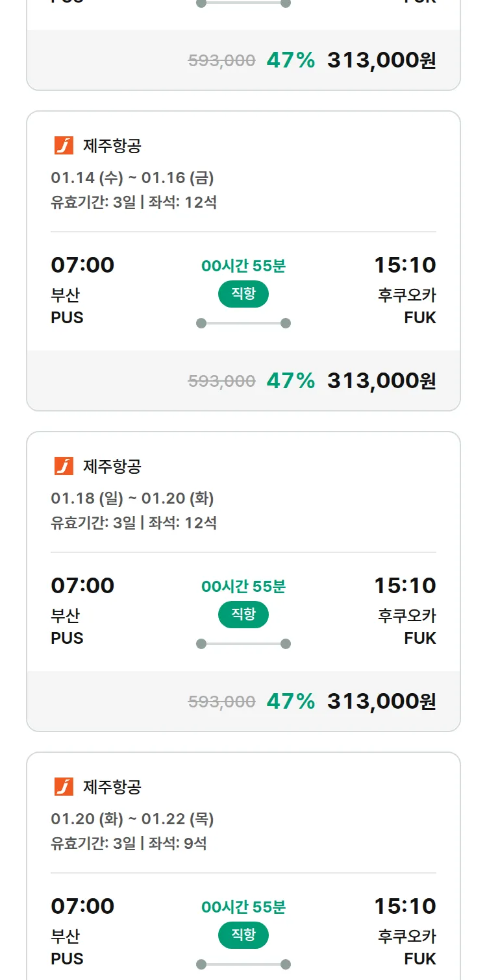
Task: Click 부산 origin on the 01.20 flight
Action: click(x=66, y=937)
